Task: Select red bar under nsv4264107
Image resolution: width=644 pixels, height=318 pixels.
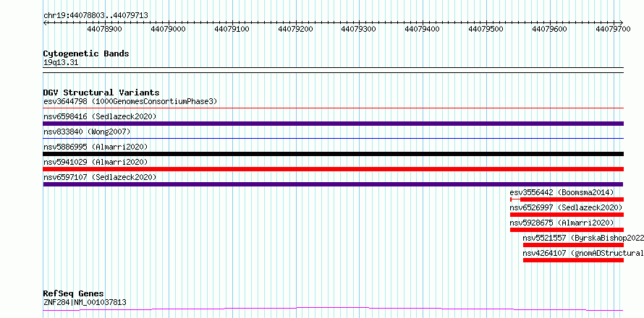Action: tap(573, 260)
